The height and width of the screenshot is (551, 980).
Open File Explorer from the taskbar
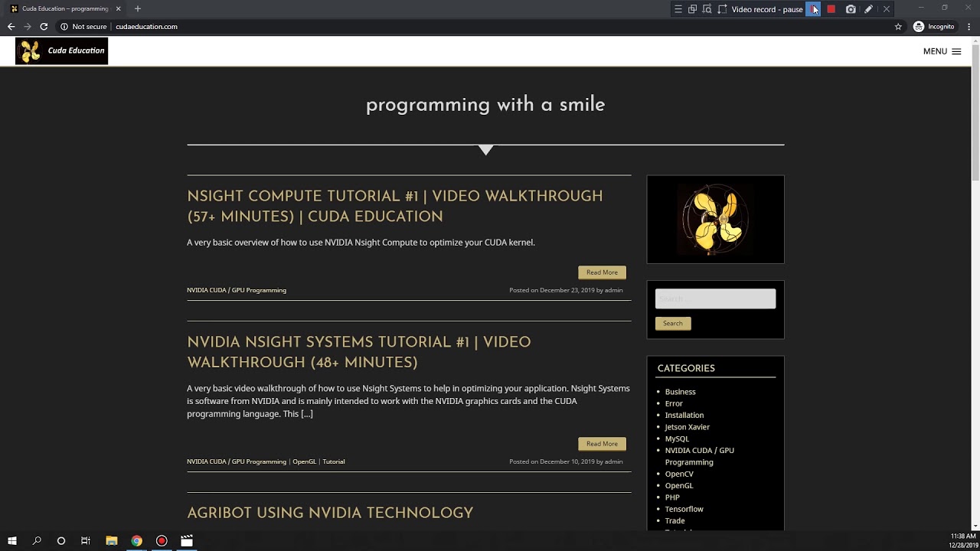point(111,541)
